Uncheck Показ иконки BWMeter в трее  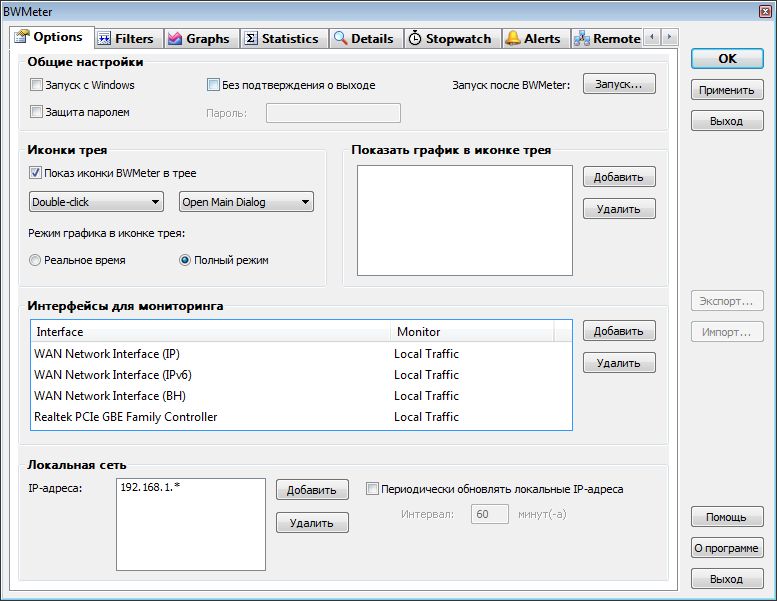click(35, 173)
